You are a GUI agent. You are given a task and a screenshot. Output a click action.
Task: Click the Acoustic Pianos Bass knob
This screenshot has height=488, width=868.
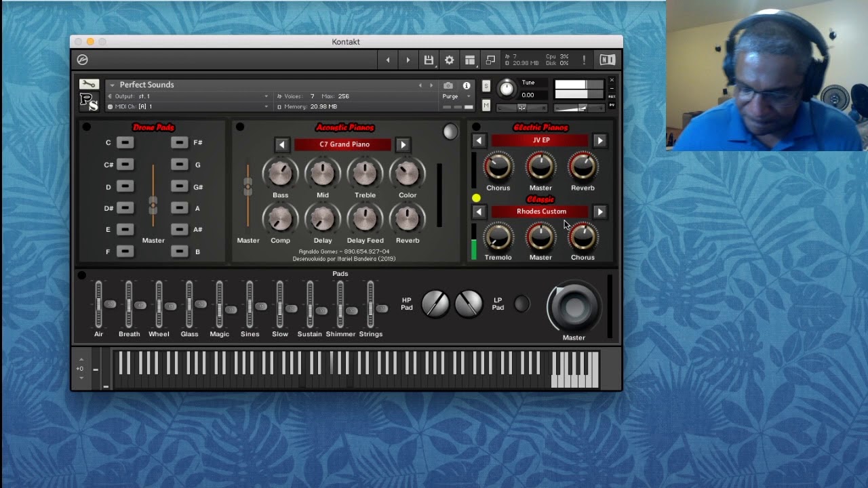280,174
